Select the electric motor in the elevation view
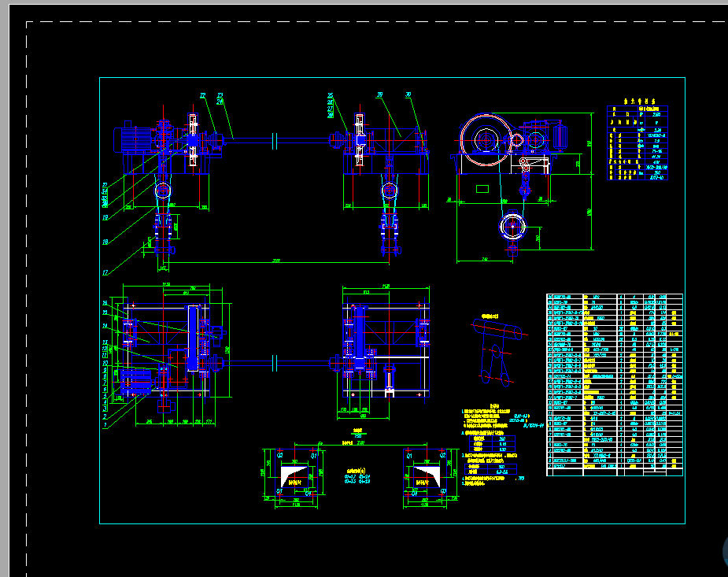This screenshot has height=577, width=728. coord(132,139)
